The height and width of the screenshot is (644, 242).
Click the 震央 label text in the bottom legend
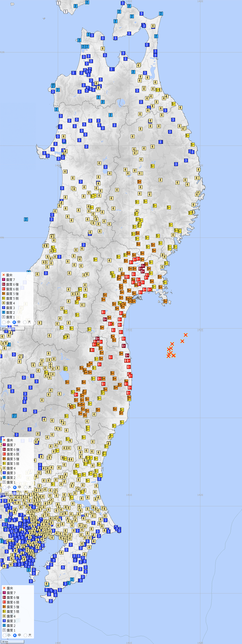[10, 588]
